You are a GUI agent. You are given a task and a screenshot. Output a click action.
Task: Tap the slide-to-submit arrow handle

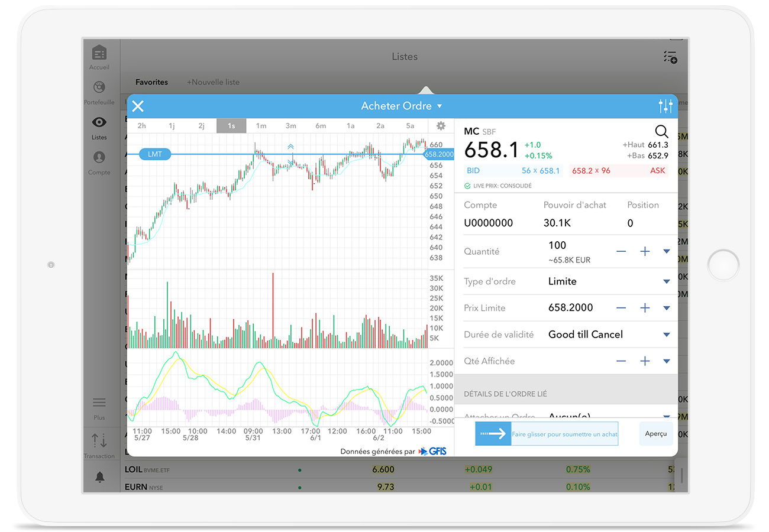click(493, 434)
